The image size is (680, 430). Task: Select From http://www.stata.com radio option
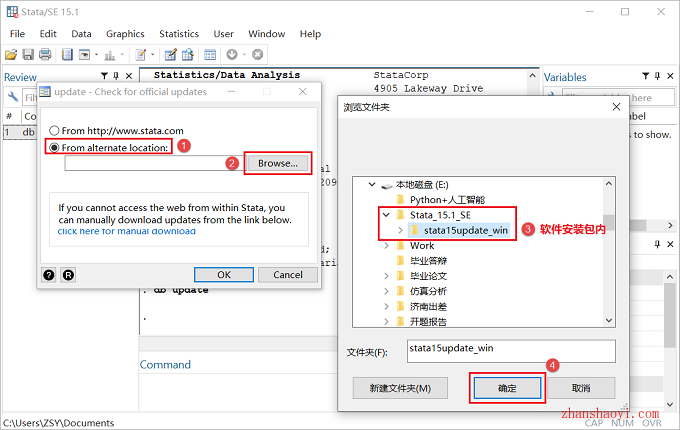(x=54, y=130)
